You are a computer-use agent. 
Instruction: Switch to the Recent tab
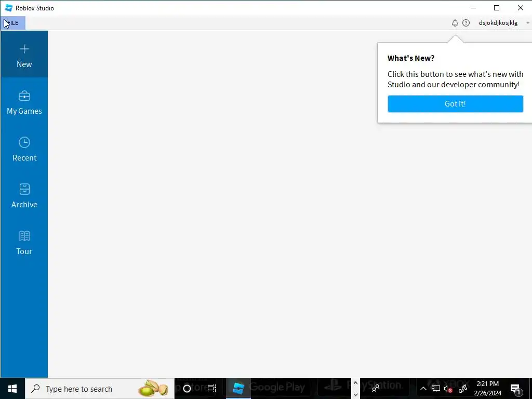(24, 149)
